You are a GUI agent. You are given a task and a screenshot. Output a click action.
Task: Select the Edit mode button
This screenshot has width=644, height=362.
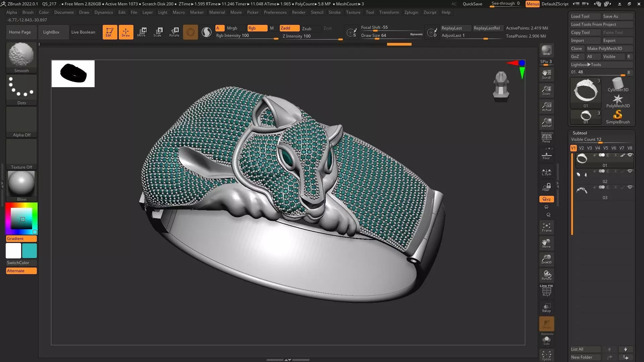[110, 32]
